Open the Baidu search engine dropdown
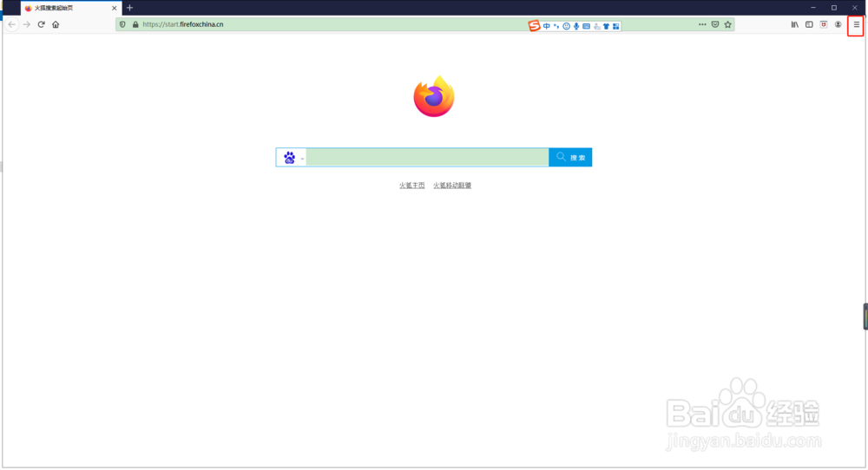The height and width of the screenshot is (470, 868). (x=291, y=158)
